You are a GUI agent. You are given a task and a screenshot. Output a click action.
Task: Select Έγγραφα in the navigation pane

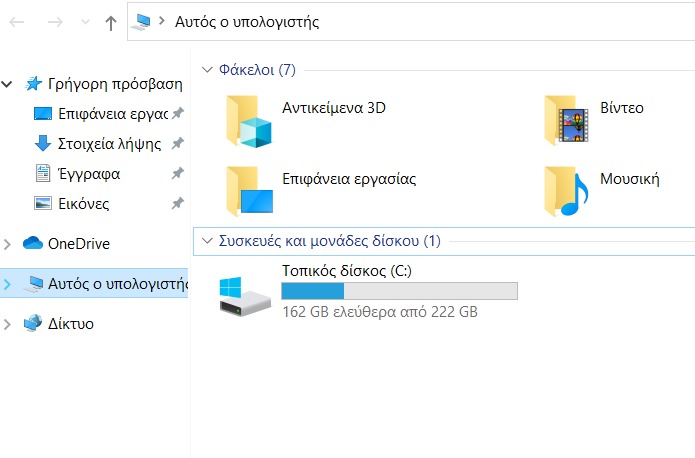point(89,173)
